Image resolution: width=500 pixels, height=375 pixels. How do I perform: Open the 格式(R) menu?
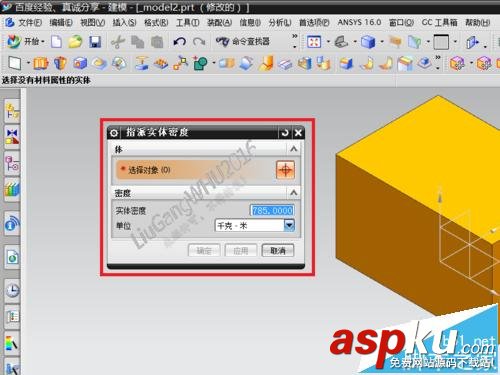click(x=156, y=23)
